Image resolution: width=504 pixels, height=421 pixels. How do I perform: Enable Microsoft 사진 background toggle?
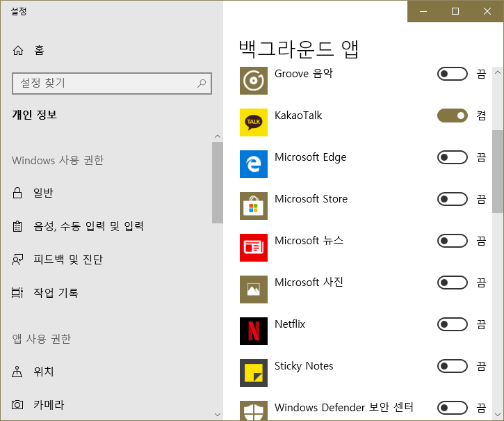(x=453, y=283)
